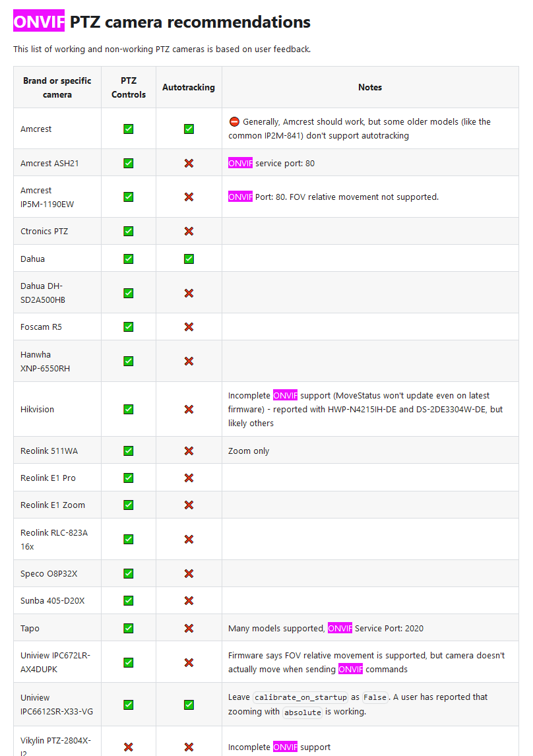
Task: Click the PTZ Controls column header
Action: point(129,87)
